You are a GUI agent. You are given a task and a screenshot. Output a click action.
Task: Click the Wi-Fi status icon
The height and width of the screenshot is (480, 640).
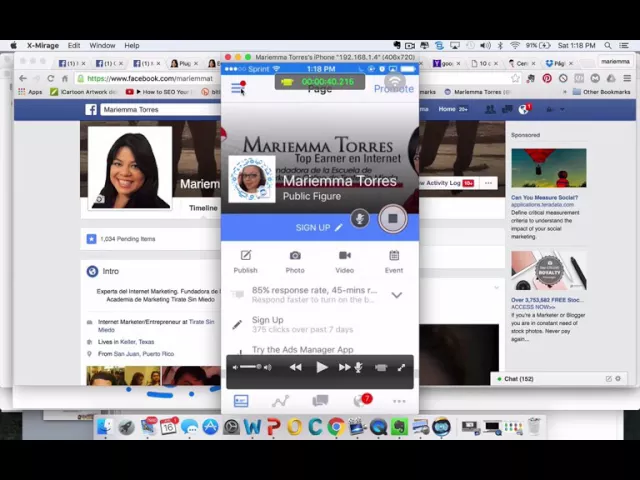click(515, 45)
